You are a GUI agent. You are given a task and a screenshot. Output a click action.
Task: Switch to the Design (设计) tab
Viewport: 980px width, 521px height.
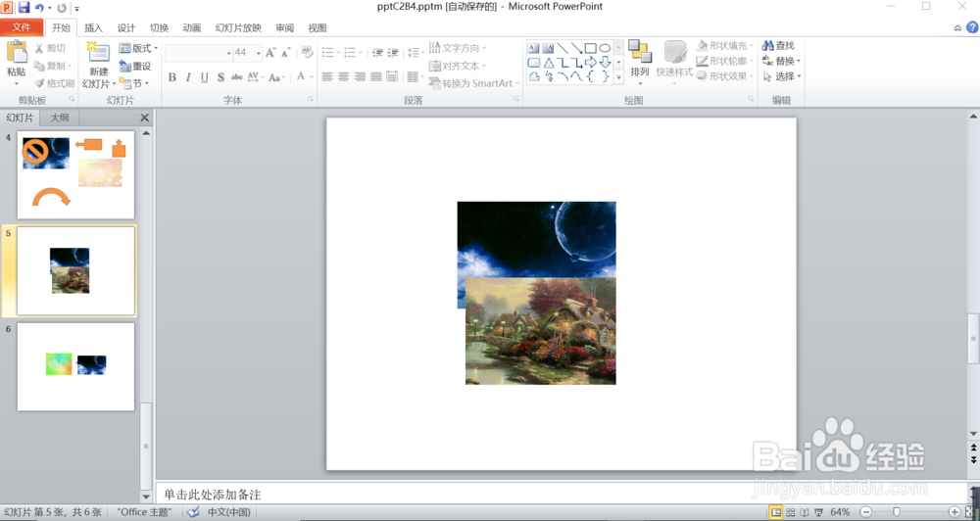pos(126,28)
